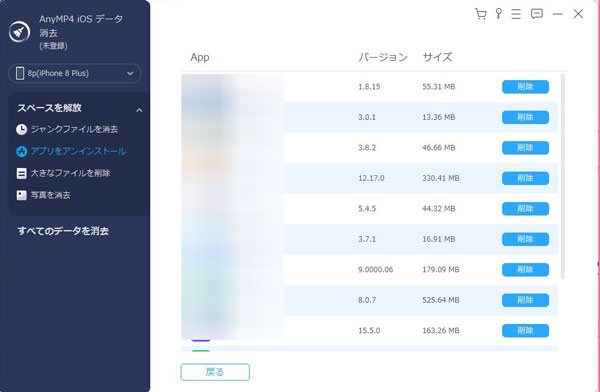Click the 46.66 MB size cell
This screenshot has height=392, width=600.
(439, 148)
